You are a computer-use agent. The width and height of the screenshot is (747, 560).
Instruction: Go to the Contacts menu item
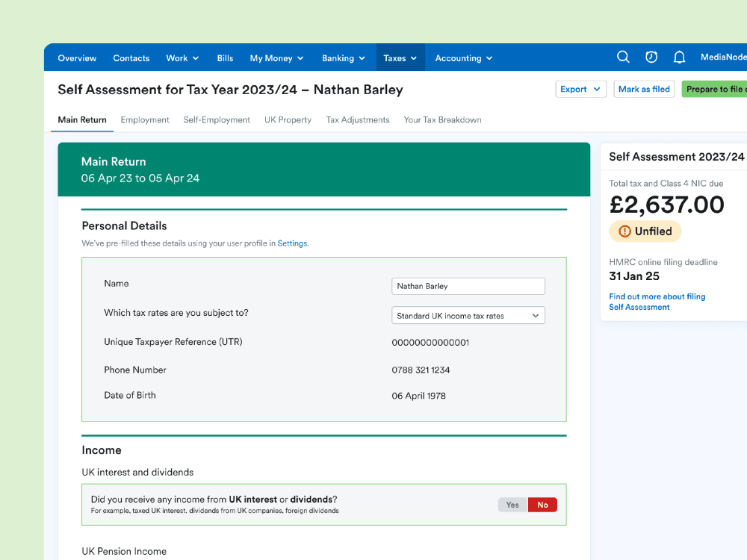131,57
